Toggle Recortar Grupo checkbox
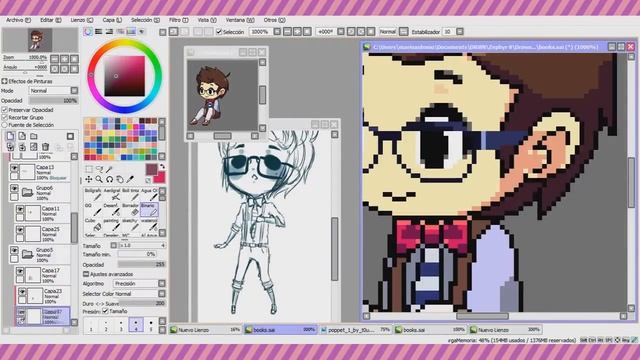 coord(5,117)
